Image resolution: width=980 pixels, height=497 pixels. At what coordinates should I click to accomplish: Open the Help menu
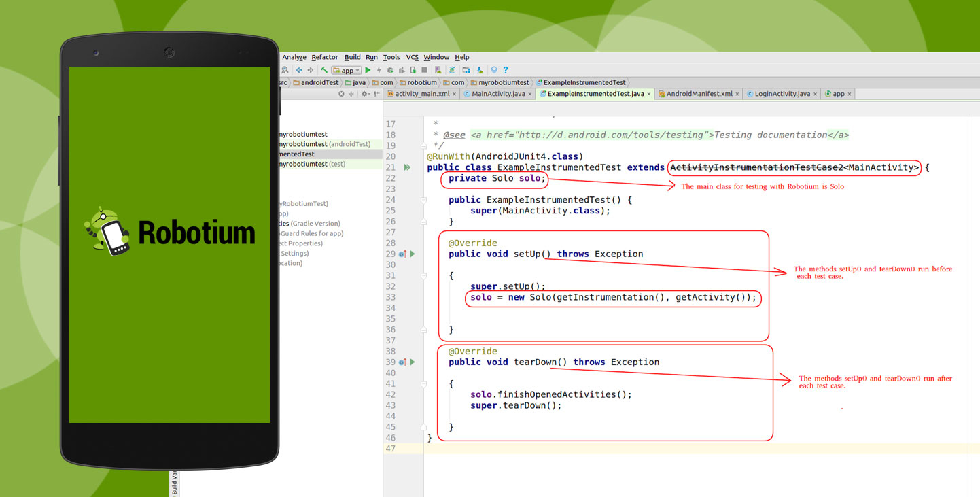point(462,57)
